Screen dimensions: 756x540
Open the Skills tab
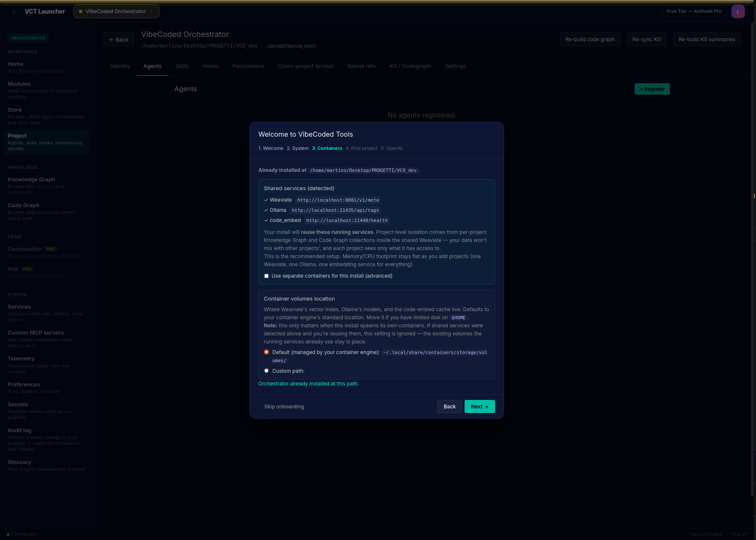[x=182, y=66]
